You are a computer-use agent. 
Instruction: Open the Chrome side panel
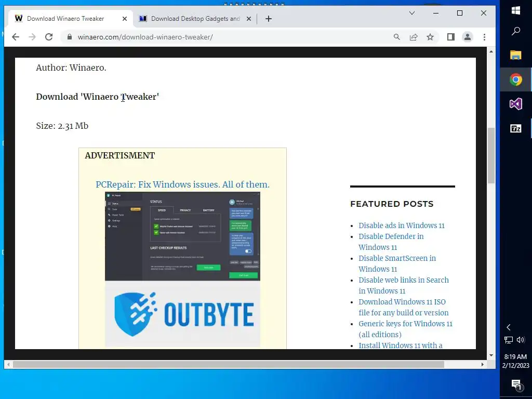tap(451, 37)
